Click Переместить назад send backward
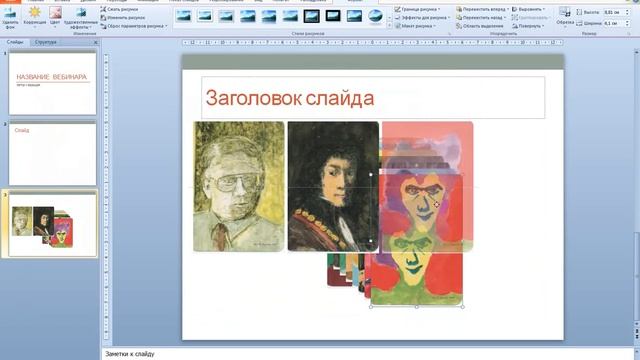The height and width of the screenshot is (360, 640). [x=480, y=18]
